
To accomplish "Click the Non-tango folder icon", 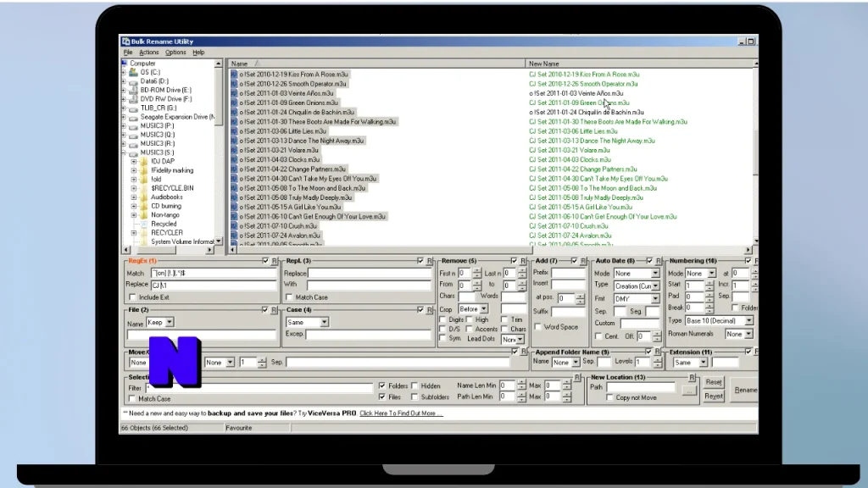I will pyautogui.click(x=144, y=214).
